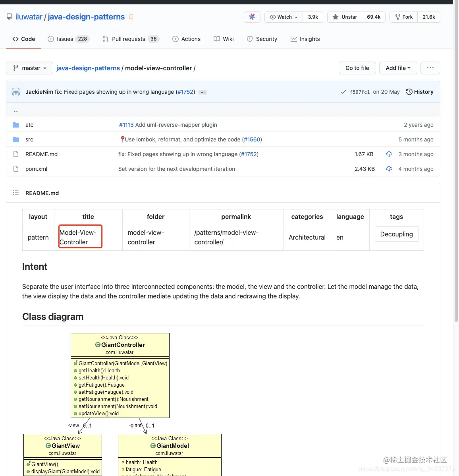The width and height of the screenshot is (459, 476).
Task: Open the Issues tab
Action: pos(68,39)
